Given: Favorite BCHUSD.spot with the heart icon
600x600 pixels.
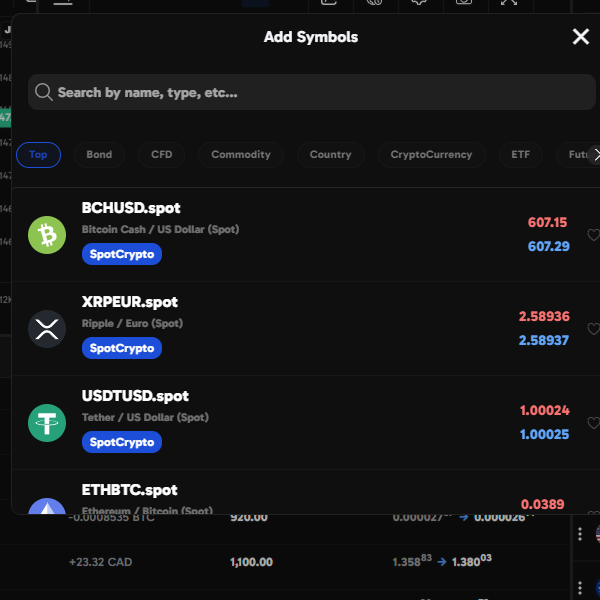Looking at the screenshot, I should (x=593, y=236).
